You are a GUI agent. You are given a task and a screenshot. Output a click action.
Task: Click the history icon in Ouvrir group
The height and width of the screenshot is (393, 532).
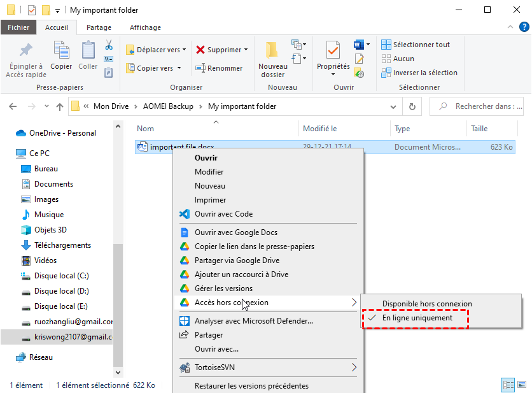[359, 73]
